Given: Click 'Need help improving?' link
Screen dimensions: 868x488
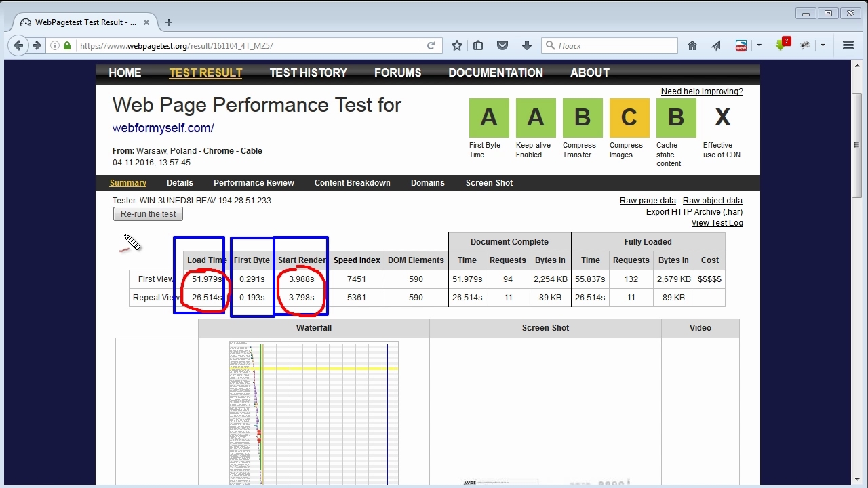Looking at the screenshot, I should (x=702, y=91).
